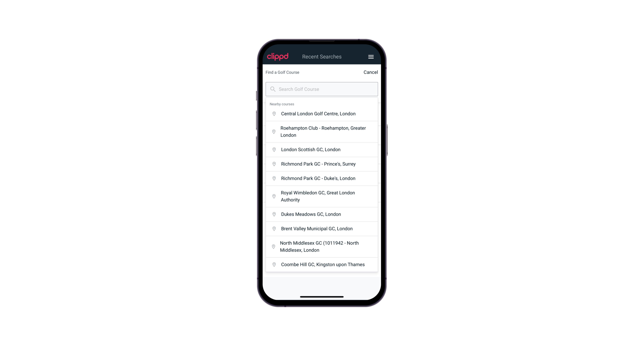The height and width of the screenshot is (346, 644).
Task: Open the hamburger menu icon
Action: [371, 57]
